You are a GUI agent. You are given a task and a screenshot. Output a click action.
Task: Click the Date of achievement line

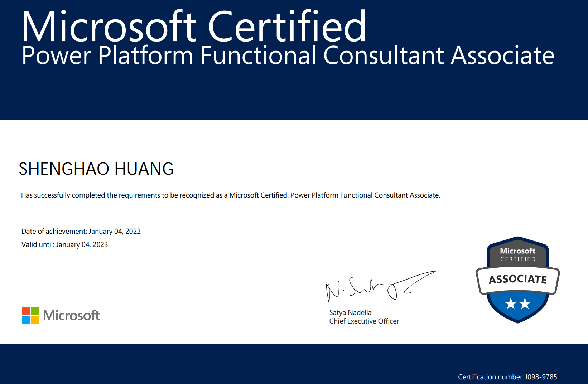tap(81, 231)
